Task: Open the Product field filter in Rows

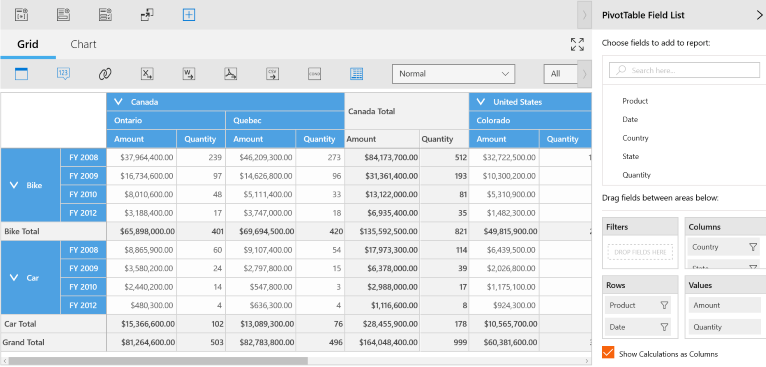Action: (664, 305)
